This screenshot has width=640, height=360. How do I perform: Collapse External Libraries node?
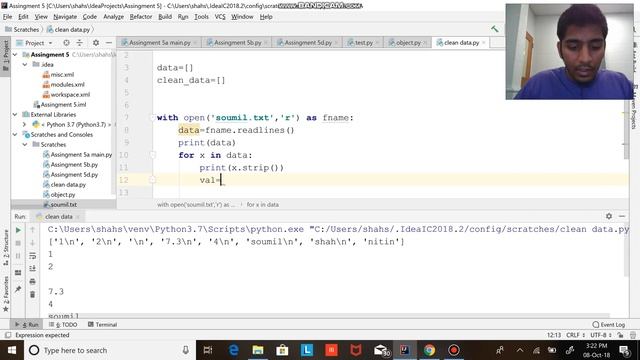coord(15,115)
